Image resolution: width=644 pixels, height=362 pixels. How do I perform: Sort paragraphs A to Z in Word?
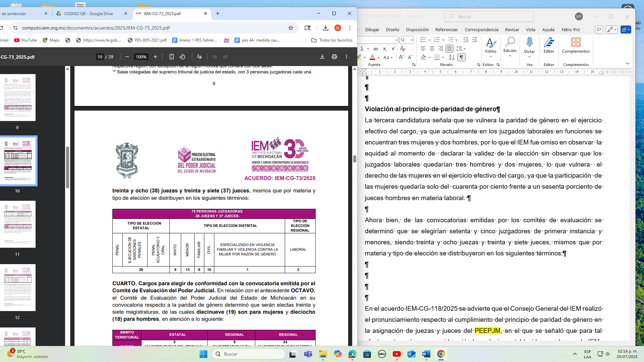451,57
